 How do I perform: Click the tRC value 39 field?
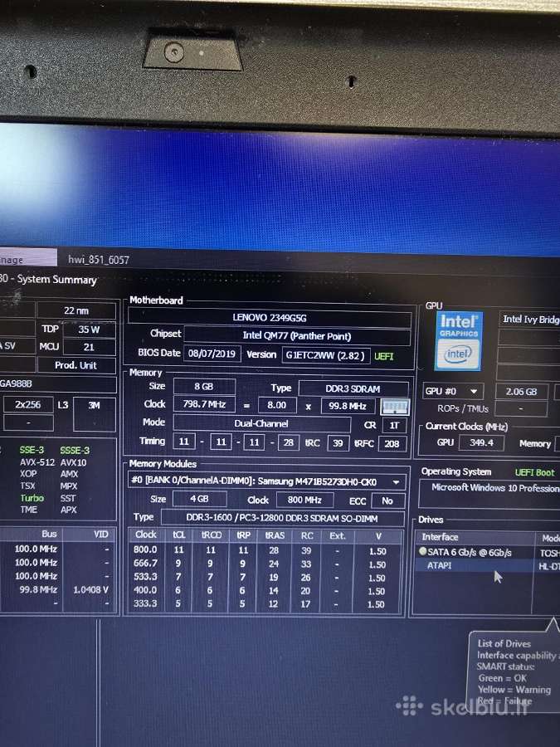tap(338, 443)
